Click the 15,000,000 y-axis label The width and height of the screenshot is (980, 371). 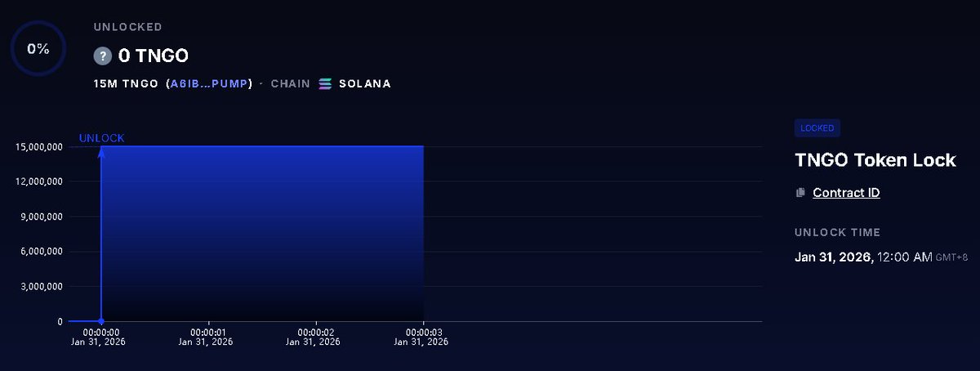point(39,147)
